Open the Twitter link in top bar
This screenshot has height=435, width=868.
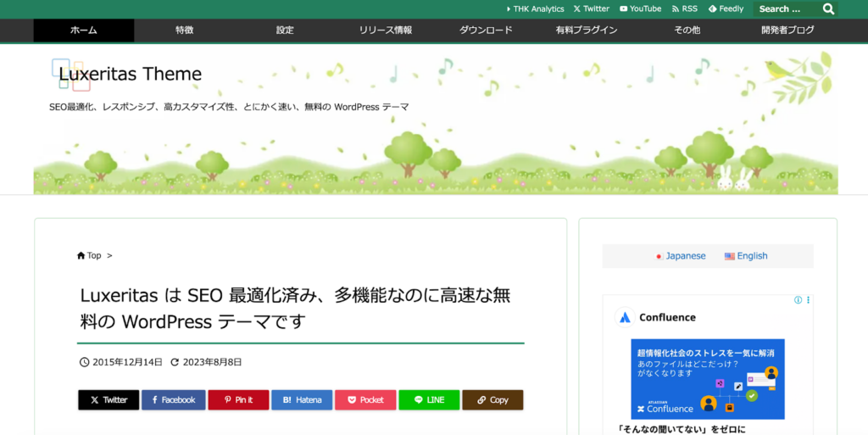point(591,8)
